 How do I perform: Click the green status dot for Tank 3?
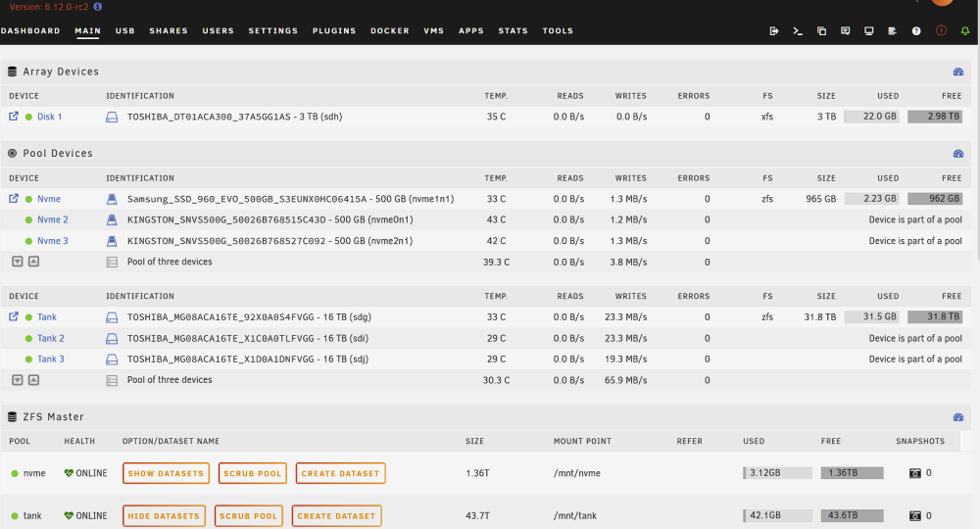click(28, 360)
